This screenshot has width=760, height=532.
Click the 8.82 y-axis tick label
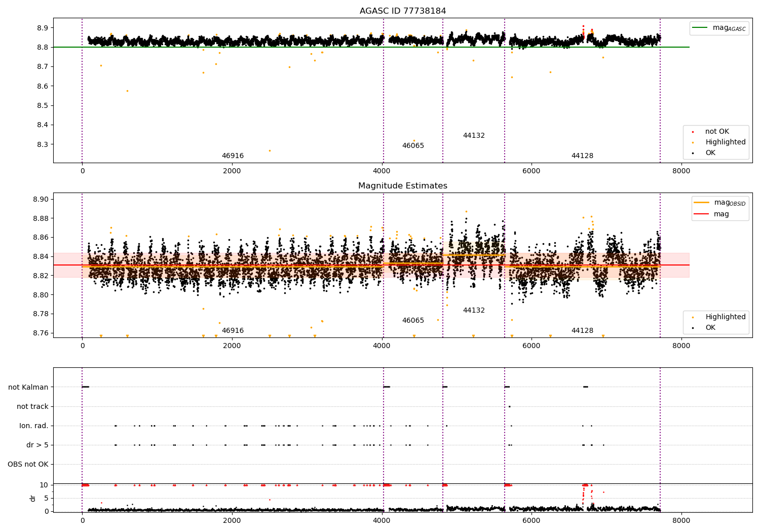coord(41,276)
